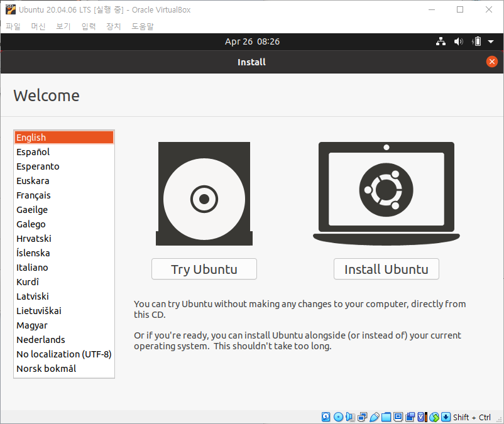This screenshot has height=424, width=504.
Task: Click the CPU virtualization status icon
Action: [422, 417]
